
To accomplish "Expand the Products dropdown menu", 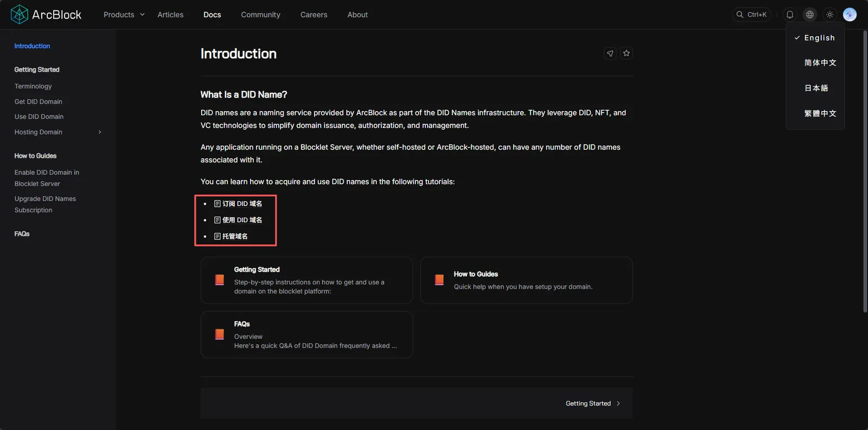I will pos(124,15).
